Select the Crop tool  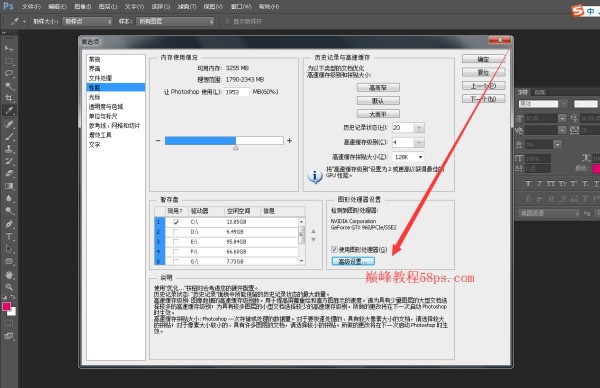point(9,98)
